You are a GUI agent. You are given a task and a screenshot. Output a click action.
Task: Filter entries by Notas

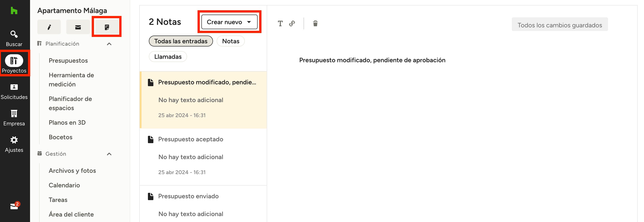(231, 41)
